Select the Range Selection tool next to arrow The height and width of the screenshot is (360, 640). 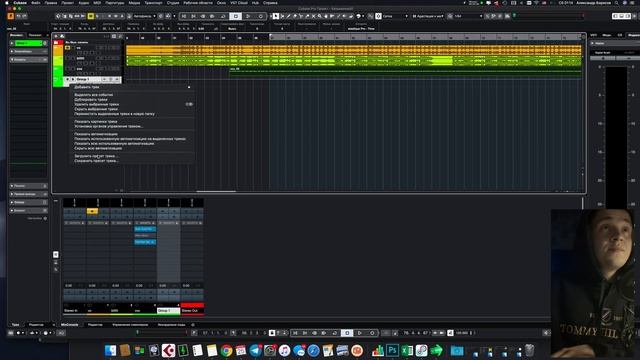282,16
